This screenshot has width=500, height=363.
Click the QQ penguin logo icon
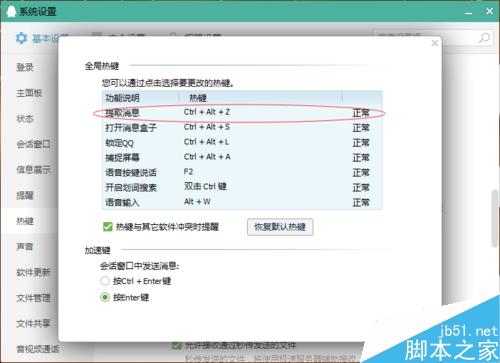[11, 11]
